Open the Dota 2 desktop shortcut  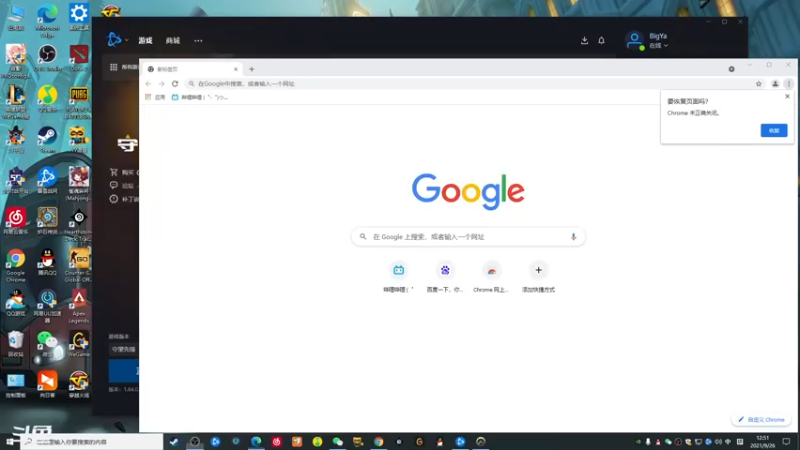(x=79, y=58)
